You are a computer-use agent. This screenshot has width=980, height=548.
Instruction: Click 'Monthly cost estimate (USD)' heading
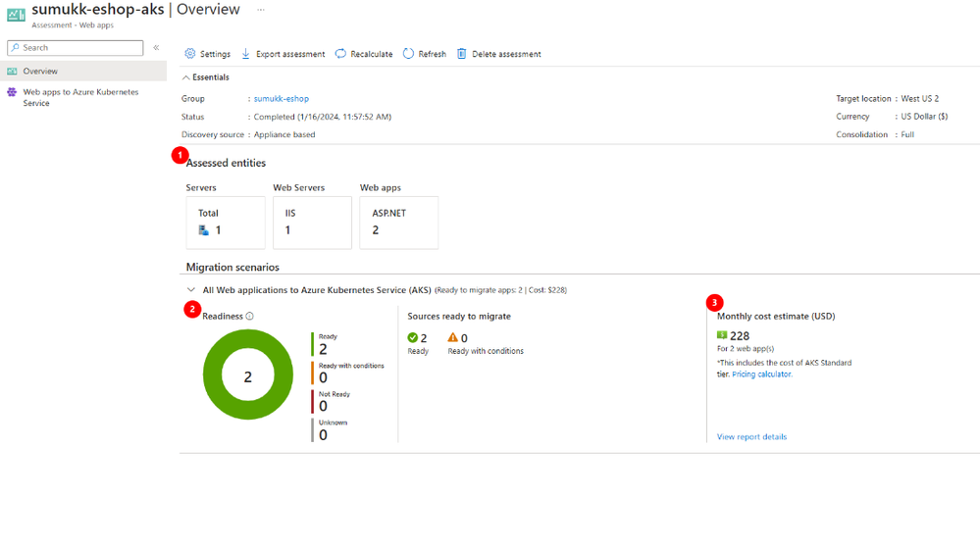point(776,317)
